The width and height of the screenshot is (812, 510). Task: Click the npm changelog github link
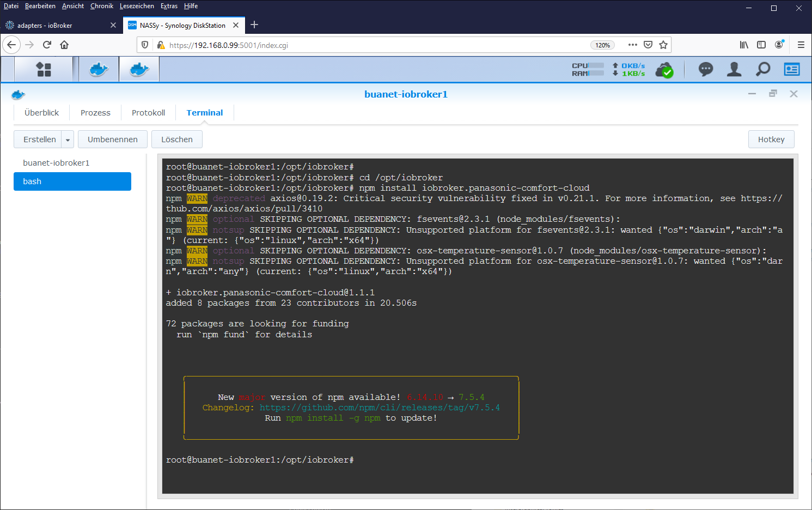(x=380, y=408)
